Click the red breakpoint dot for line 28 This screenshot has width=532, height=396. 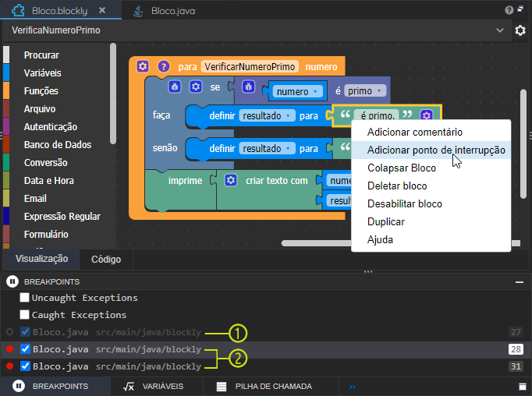pyautogui.click(x=10, y=349)
